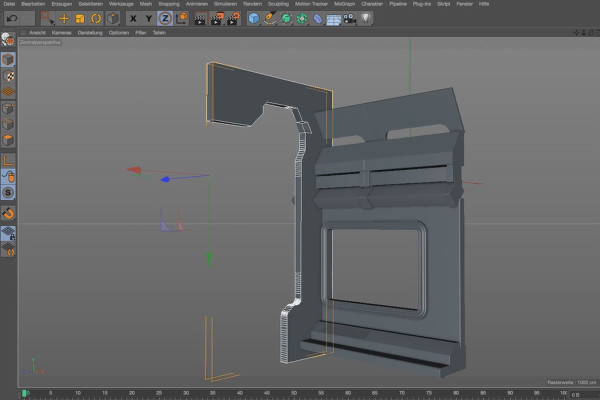Open the viewport Ansicht menu
The image size is (600, 400).
point(37,33)
